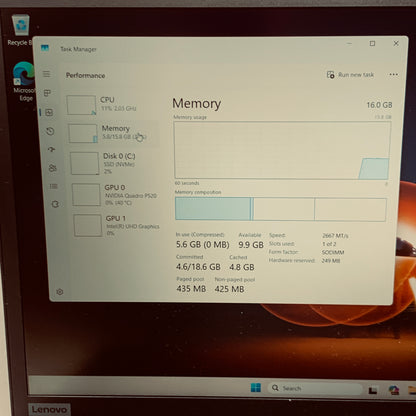
Task: Click the Task Manager title bar icon
Action: click(45, 48)
